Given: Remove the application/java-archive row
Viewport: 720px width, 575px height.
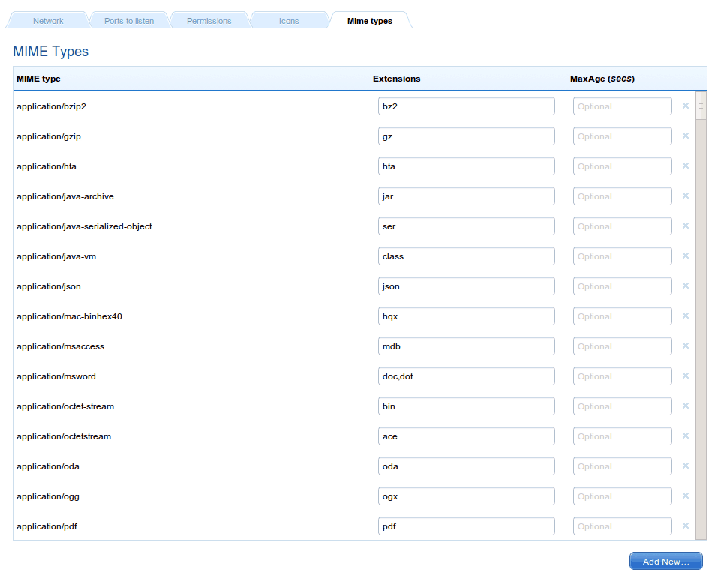Looking at the screenshot, I should (x=685, y=196).
